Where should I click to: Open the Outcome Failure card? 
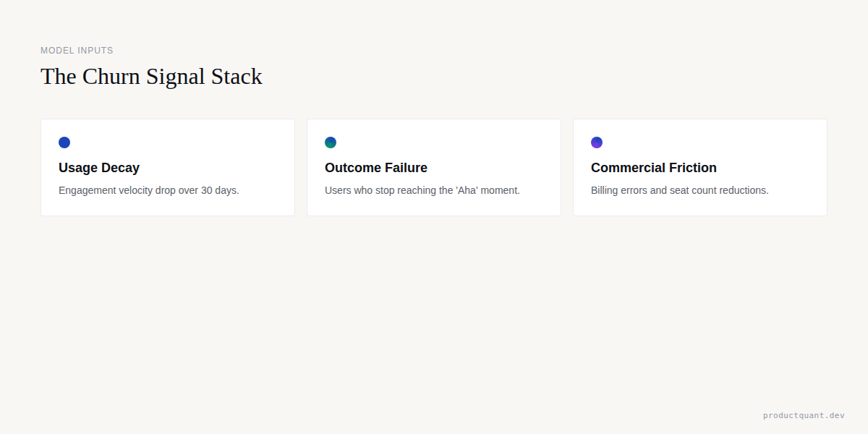coord(433,167)
